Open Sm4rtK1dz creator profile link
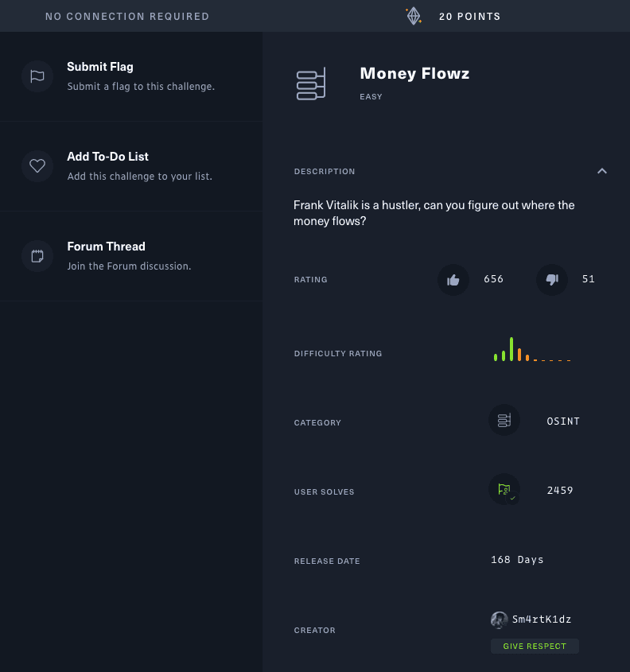The image size is (630, 672). pos(542,620)
